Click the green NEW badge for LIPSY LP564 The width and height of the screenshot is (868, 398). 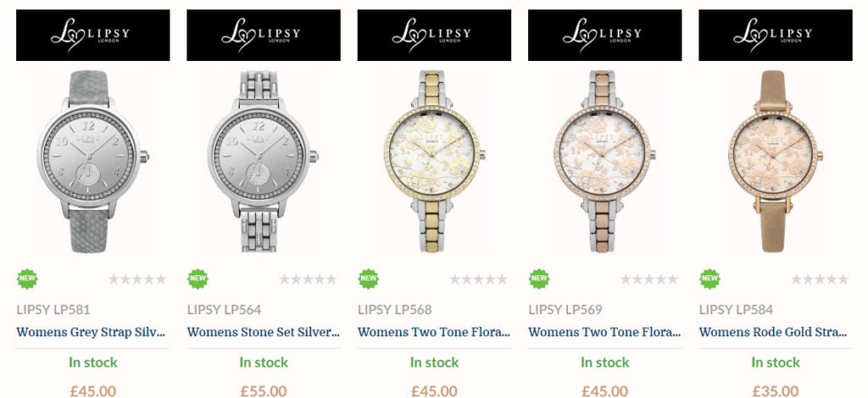(198, 279)
